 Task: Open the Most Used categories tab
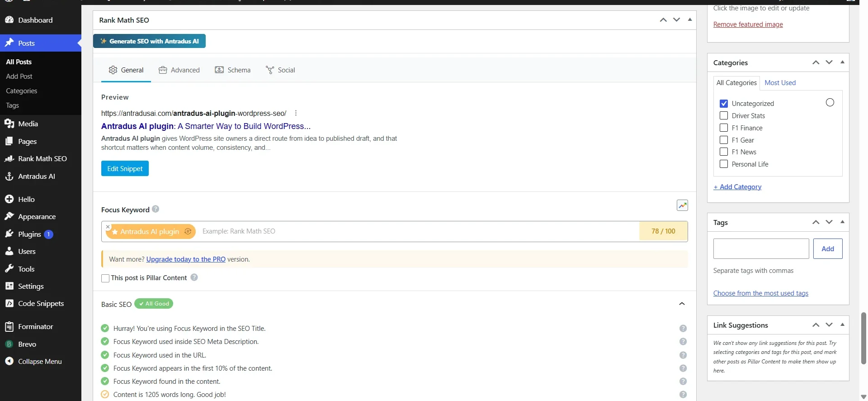[x=780, y=83]
